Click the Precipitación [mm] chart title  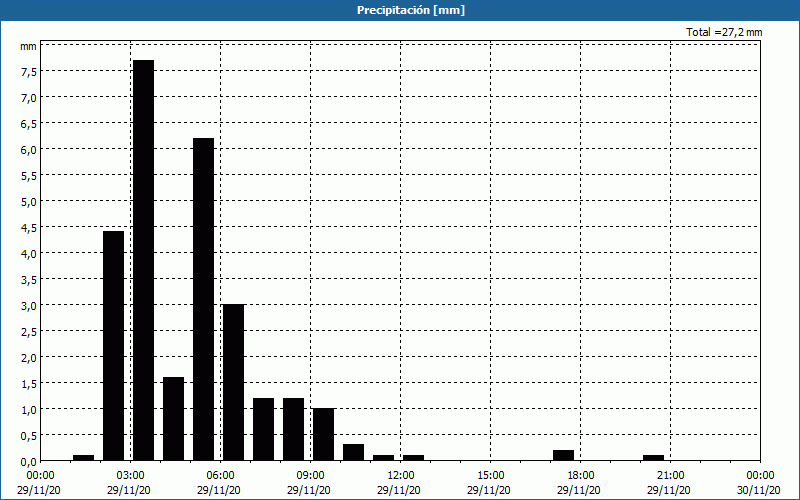click(411, 10)
